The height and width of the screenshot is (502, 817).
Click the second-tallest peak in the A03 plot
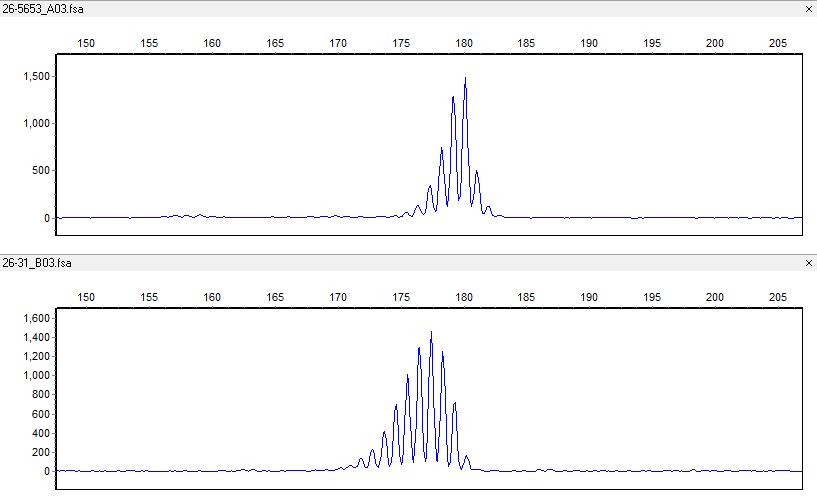pos(453,98)
